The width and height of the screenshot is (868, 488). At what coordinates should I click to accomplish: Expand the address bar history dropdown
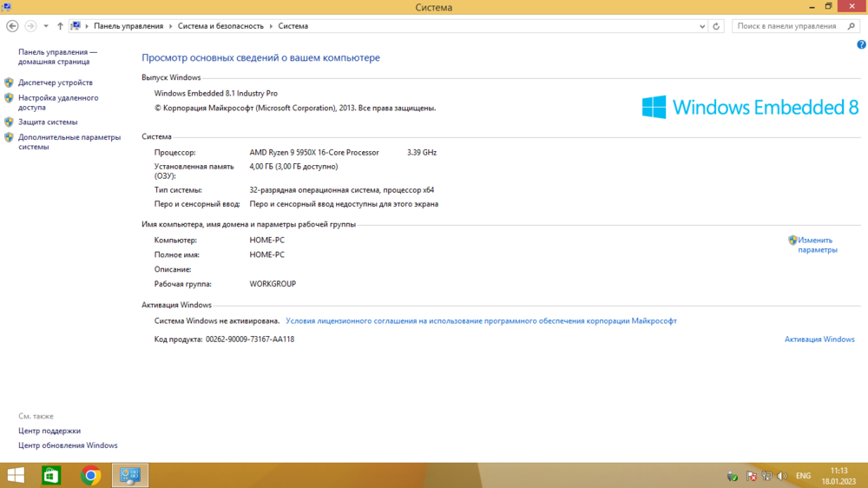[702, 26]
